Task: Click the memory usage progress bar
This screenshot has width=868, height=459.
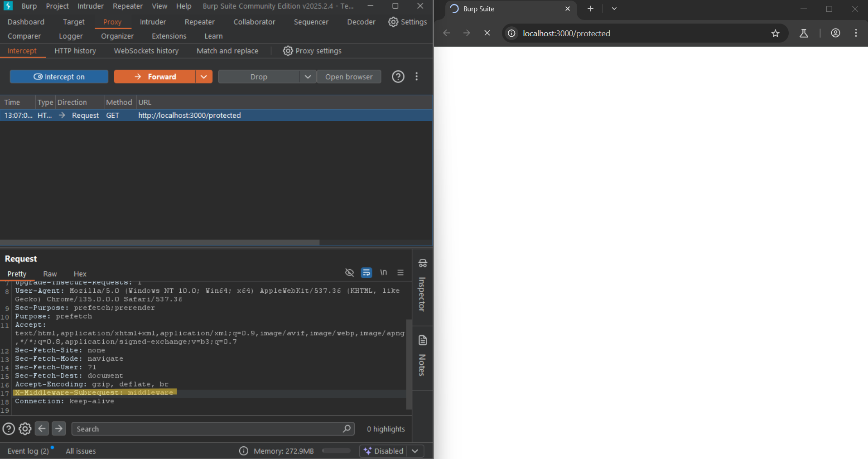Action: (x=336, y=451)
